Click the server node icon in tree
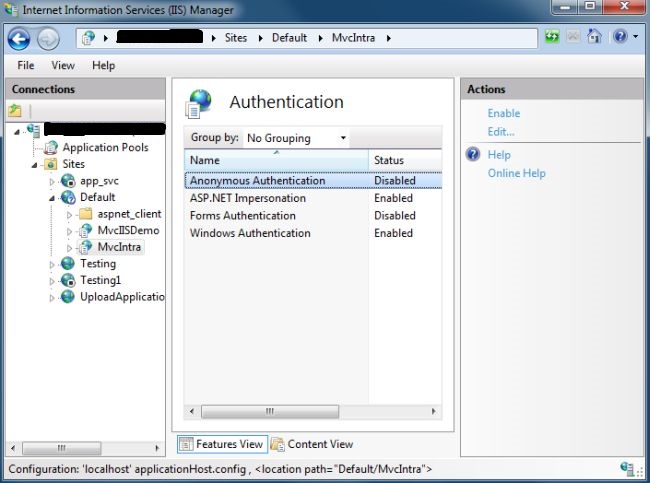 (34, 130)
